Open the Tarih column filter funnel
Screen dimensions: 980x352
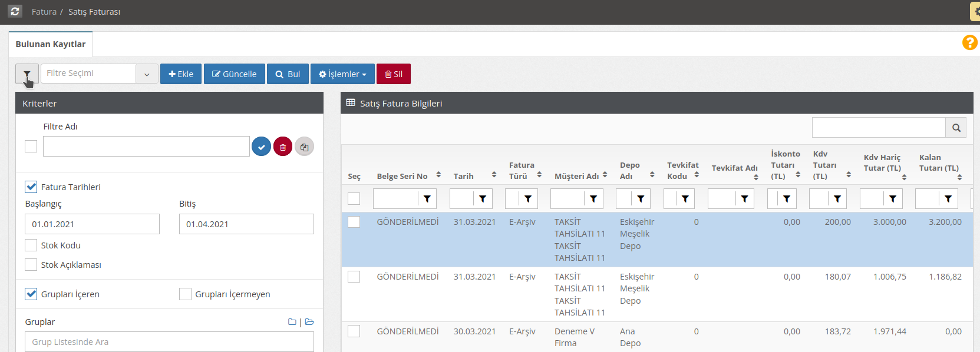(x=483, y=199)
